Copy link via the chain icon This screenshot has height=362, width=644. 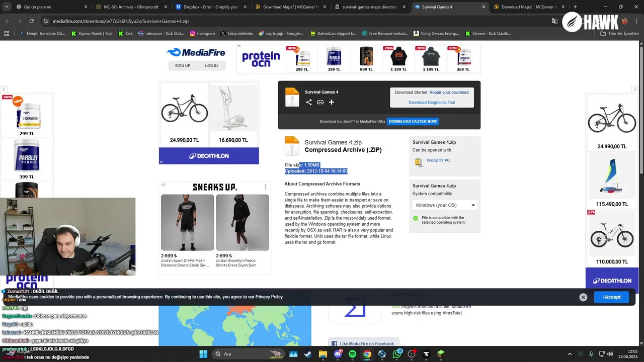tap(320, 102)
